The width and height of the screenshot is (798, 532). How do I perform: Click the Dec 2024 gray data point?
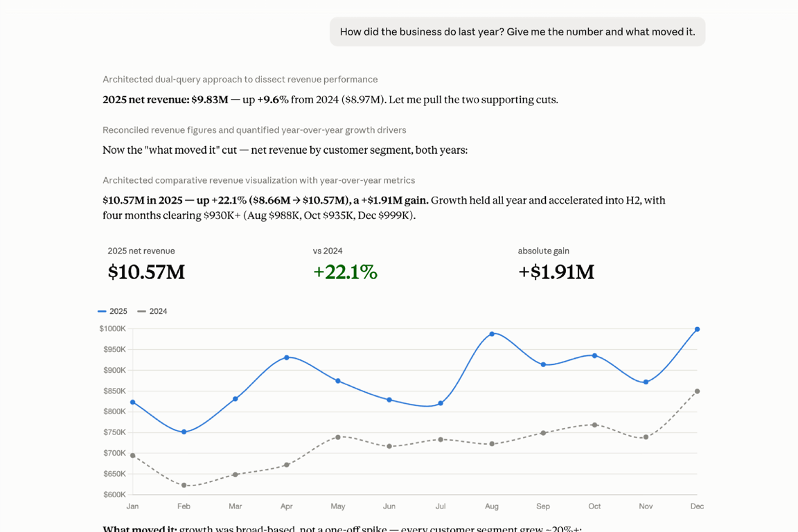click(x=698, y=391)
